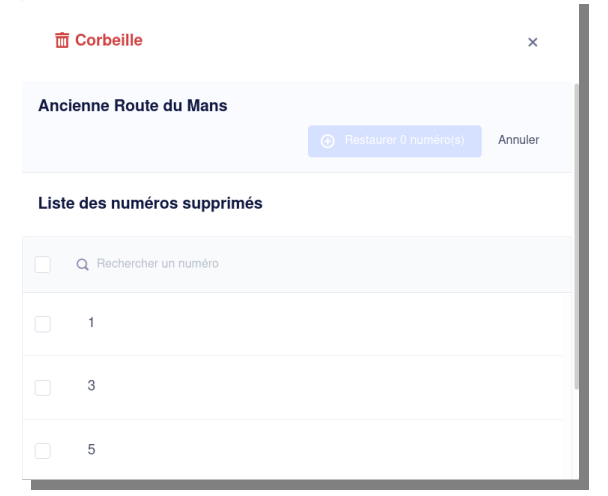This screenshot has height=496, width=608.
Task: Click the red Corbeille title text
Action: point(109,40)
